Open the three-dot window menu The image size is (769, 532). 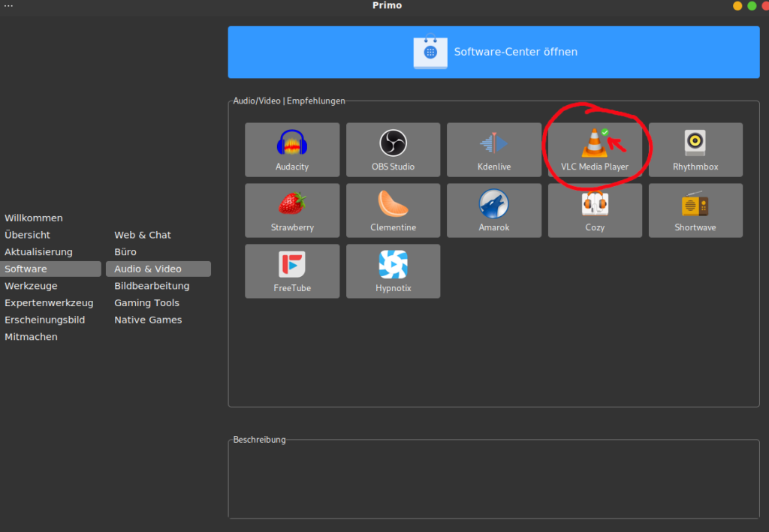pyautogui.click(x=8, y=5)
